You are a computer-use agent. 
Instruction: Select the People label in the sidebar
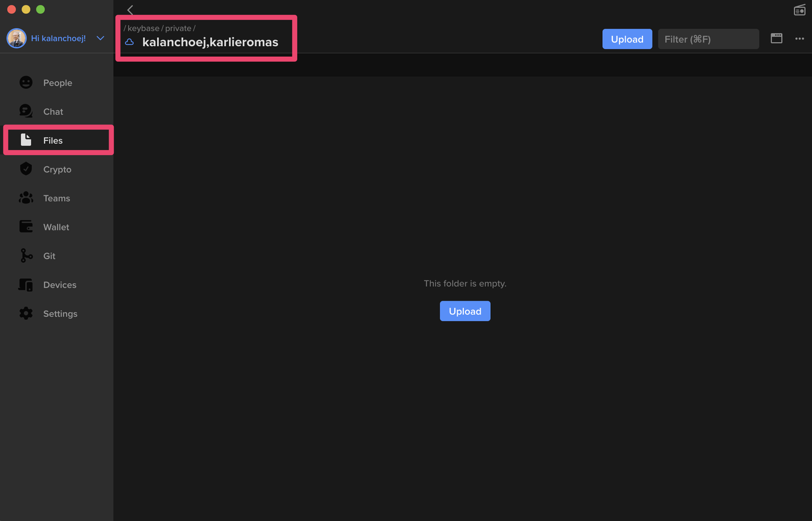58,83
